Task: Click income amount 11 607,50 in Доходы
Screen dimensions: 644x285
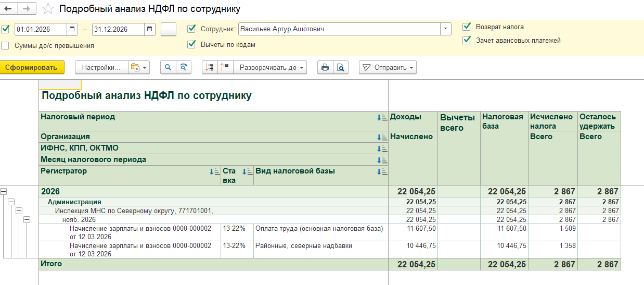Action: coord(413,232)
